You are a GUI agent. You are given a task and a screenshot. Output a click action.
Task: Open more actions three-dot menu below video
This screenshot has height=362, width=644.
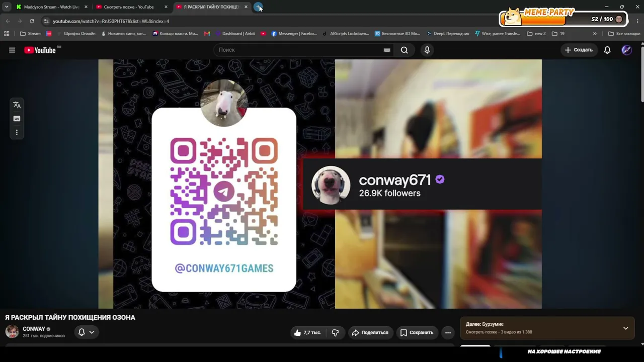448,332
